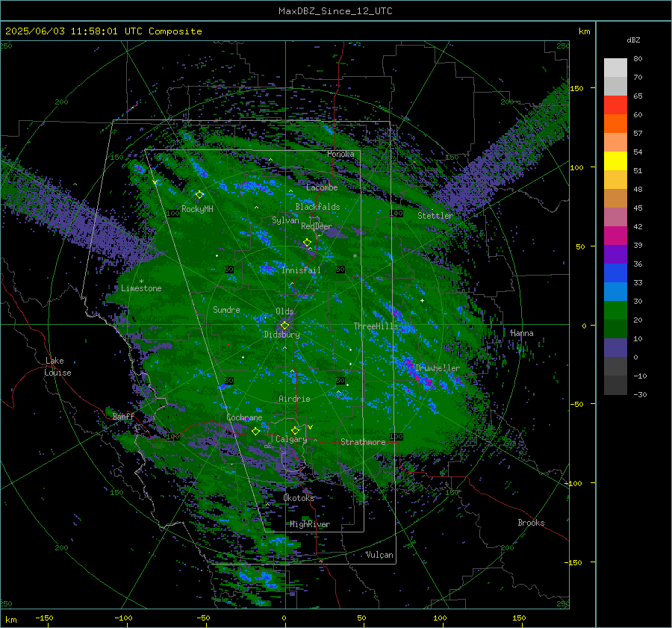Select the light blue 30-33 dBZ swatch

click(615, 291)
